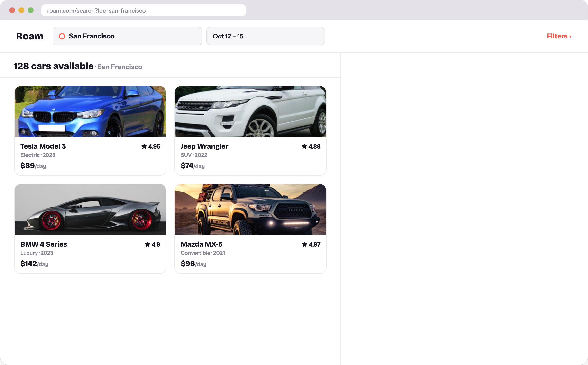Select the BMW 4 Series title

coord(44,244)
